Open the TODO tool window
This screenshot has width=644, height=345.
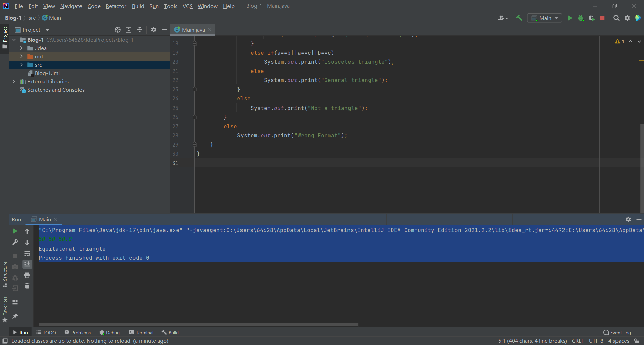click(46, 332)
